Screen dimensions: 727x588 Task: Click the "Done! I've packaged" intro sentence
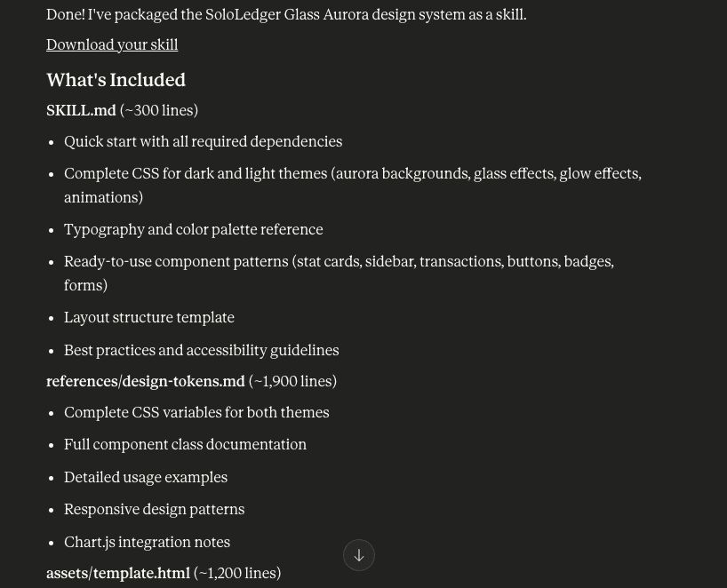pos(286,14)
